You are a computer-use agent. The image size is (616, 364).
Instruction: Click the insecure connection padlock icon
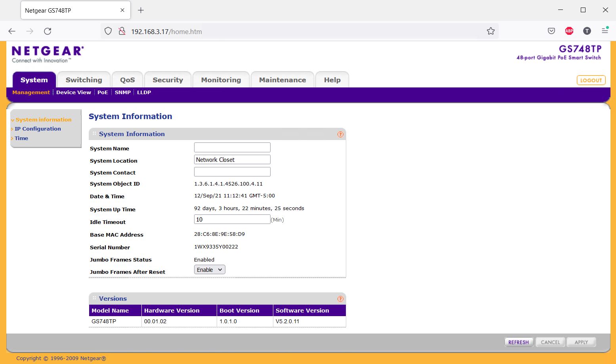(x=122, y=31)
